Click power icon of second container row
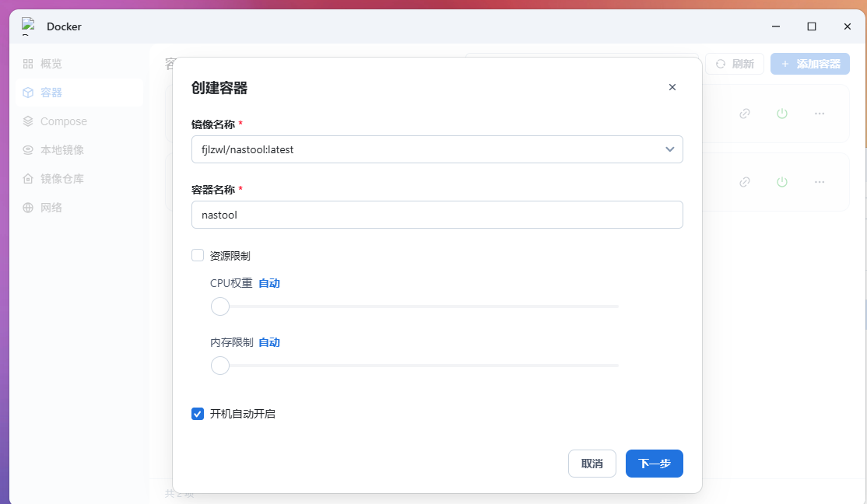Screen dimensions: 867x504 (782, 182)
